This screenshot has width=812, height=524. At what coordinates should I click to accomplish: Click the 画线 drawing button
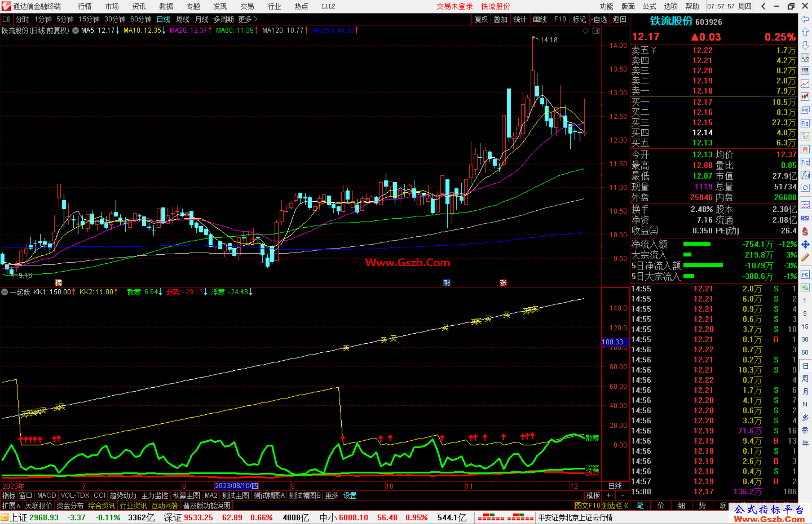tap(540, 19)
